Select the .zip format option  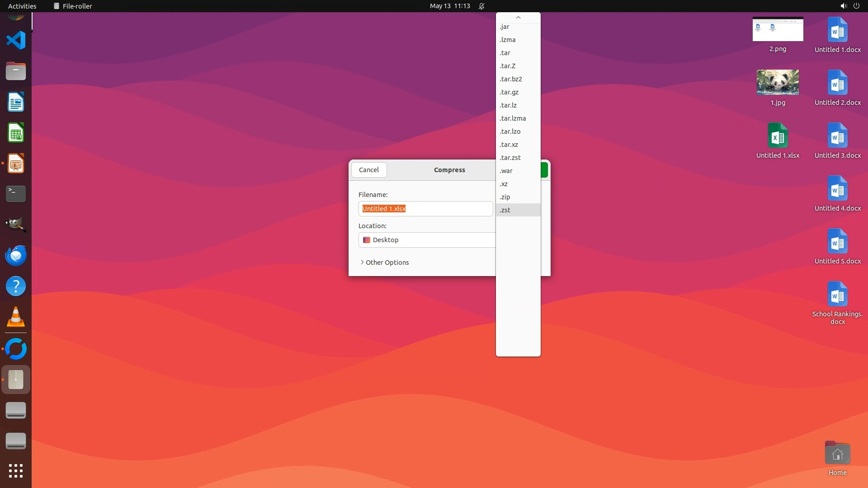point(505,197)
